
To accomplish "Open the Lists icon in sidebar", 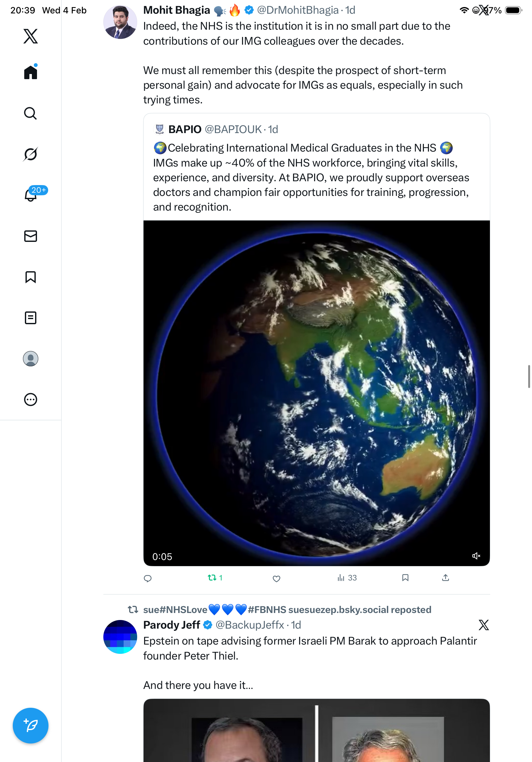I will tap(31, 318).
